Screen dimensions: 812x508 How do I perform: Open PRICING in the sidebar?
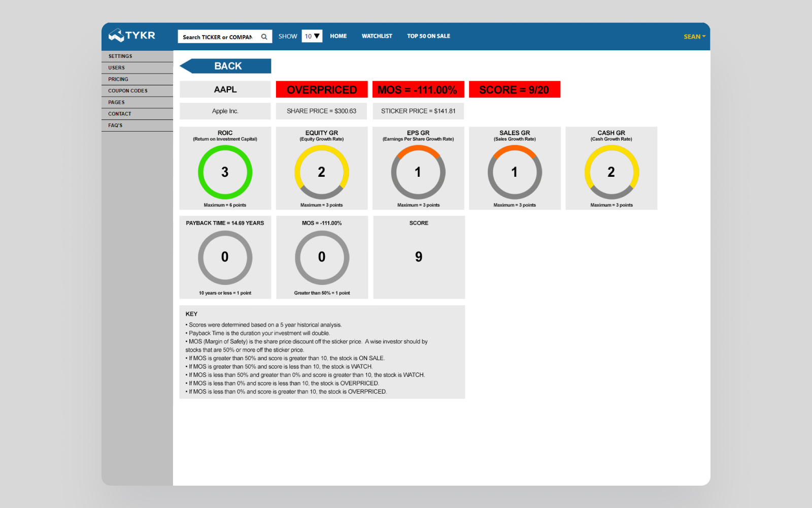pyautogui.click(x=137, y=79)
